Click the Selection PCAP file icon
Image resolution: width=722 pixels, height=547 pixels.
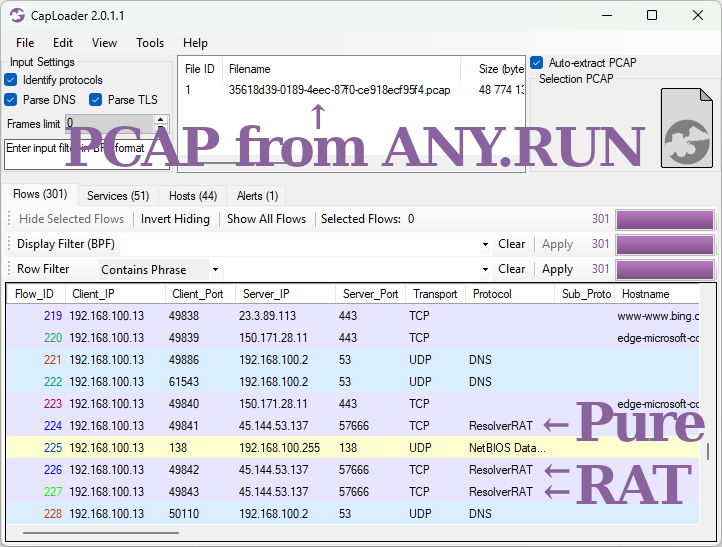click(687, 128)
